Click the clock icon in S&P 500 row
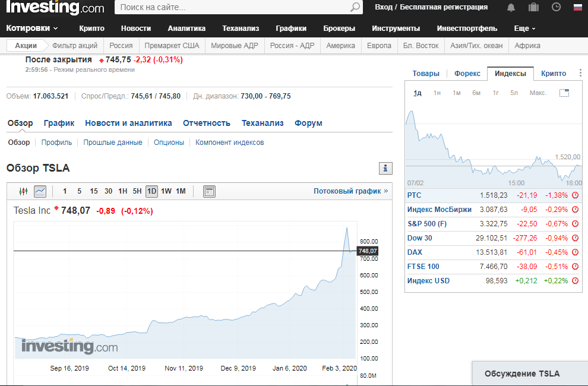588x386 pixels. point(576,224)
